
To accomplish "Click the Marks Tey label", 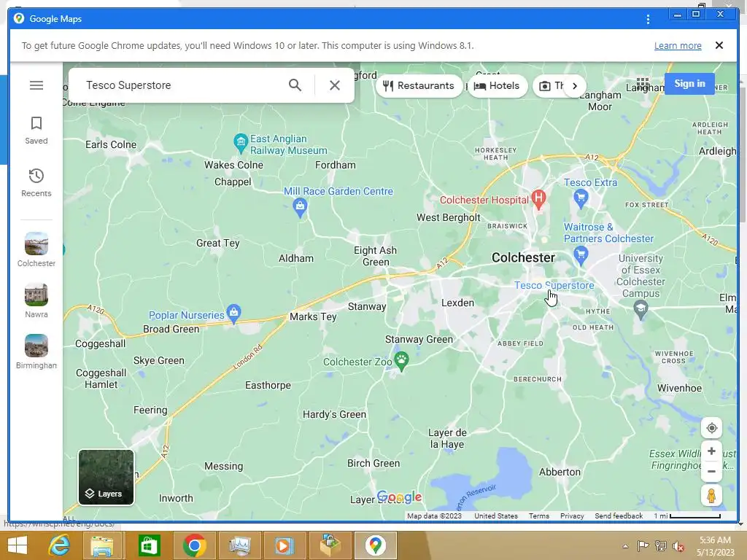I will [x=313, y=316].
